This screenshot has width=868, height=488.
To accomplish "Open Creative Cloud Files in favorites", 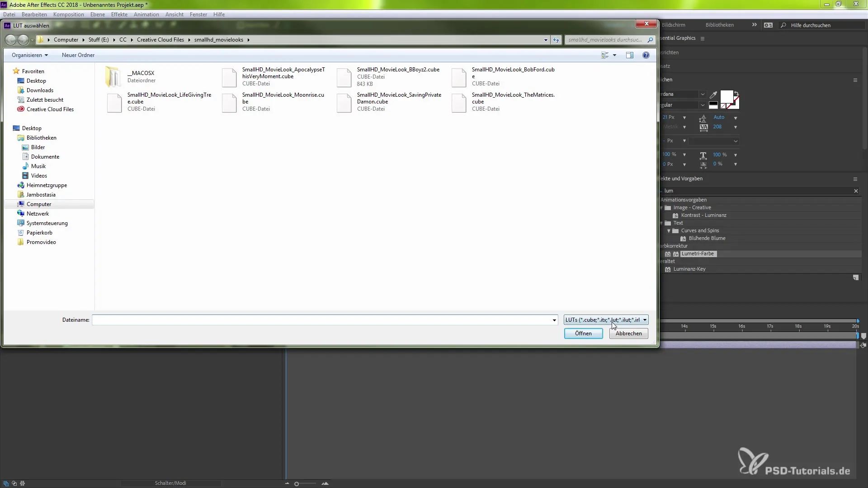I will (x=45, y=109).
